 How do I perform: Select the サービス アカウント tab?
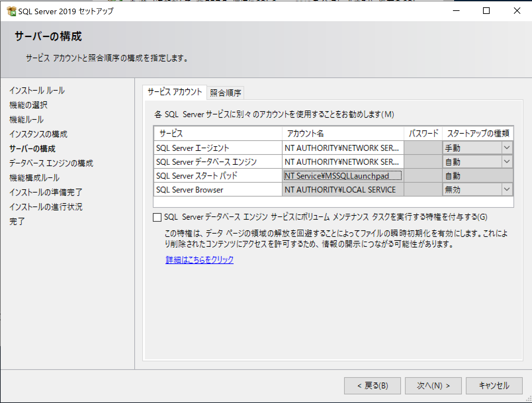(x=175, y=92)
